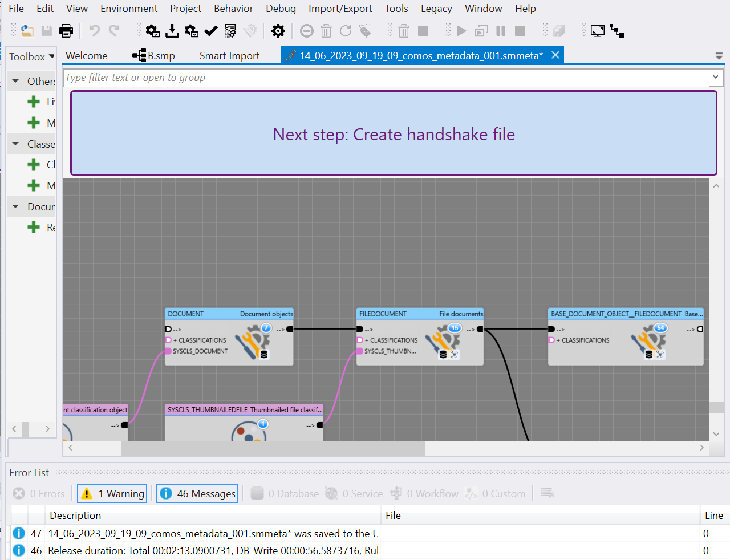730x560 pixels.
Task: Toggle the 46 Messages filter
Action: (x=198, y=493)
